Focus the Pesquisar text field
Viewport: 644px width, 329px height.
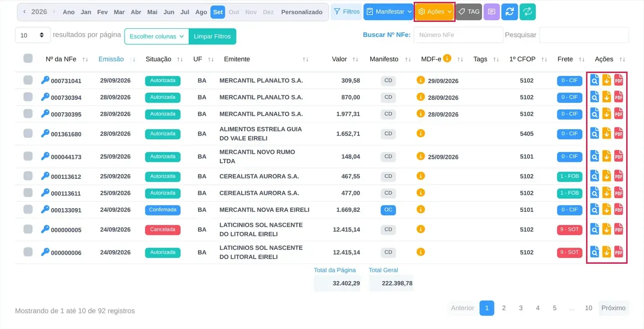pyautogui.click(x=584, y=35)
